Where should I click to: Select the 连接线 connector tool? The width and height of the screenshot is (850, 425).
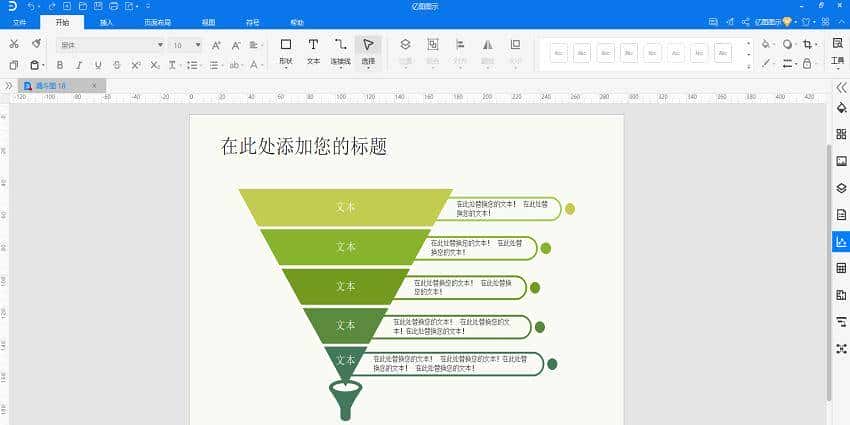tap(340, 51)
